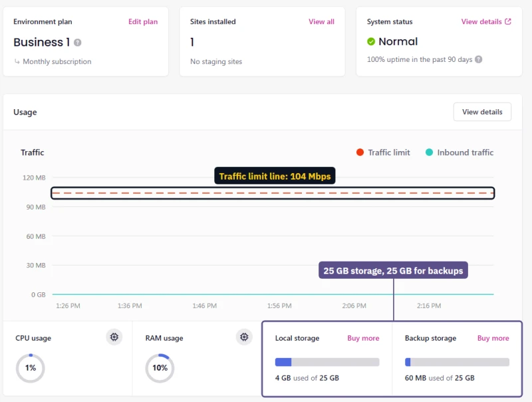This screenshot has height=402, width=532.
Task: Click the Local storage usage progress bar
Action: 327,362
